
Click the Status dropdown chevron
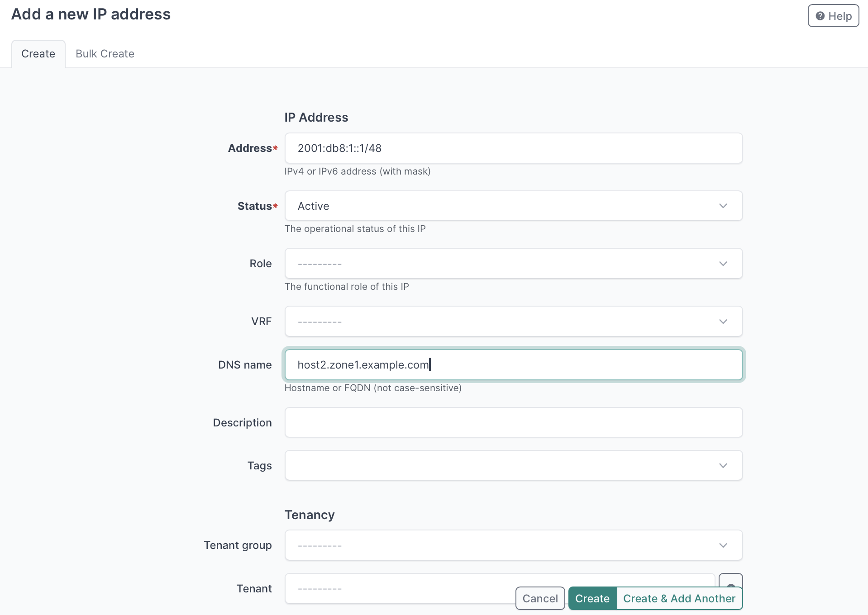[723, 206]
